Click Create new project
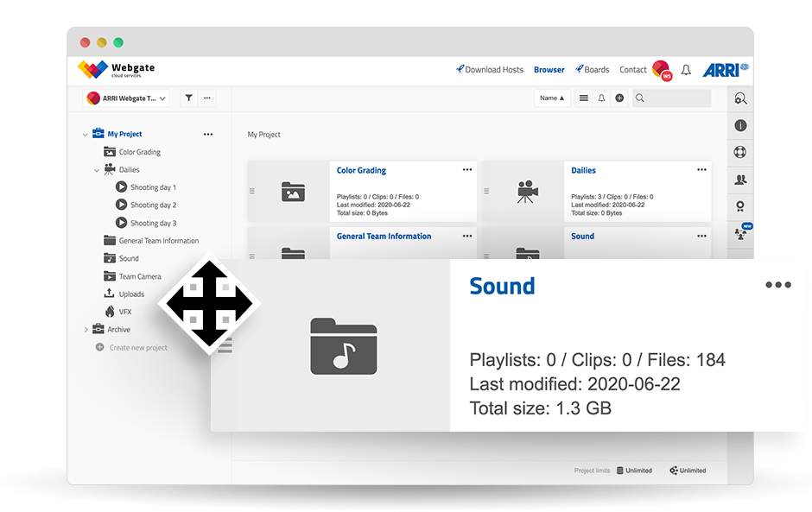This screenshot has height=512, width=812. tap(137, 348)
